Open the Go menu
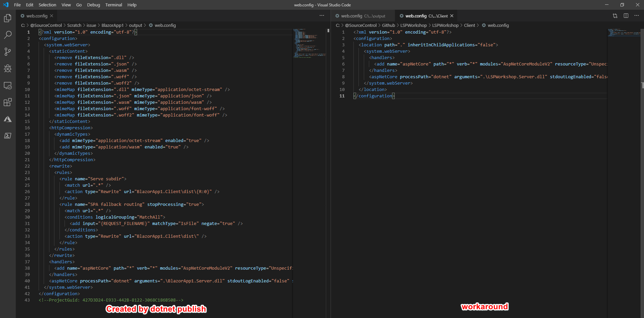This screenshot has width=644, height=318. 79,5
